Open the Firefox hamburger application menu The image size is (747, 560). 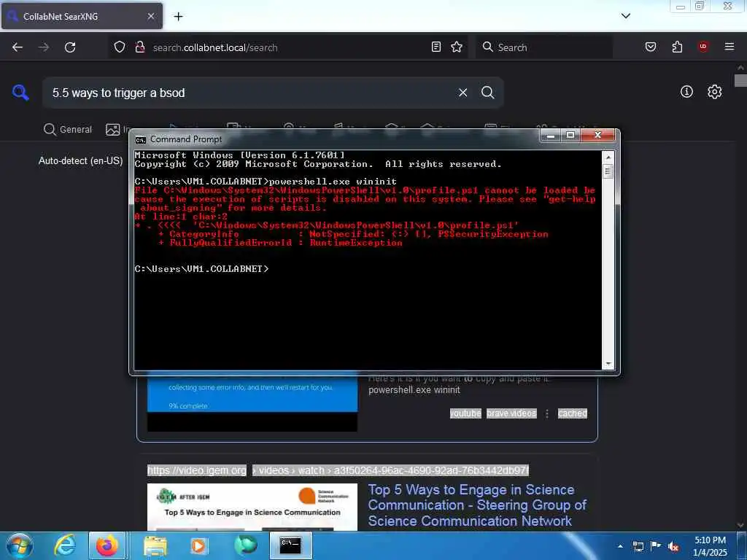tap(729, 47)
